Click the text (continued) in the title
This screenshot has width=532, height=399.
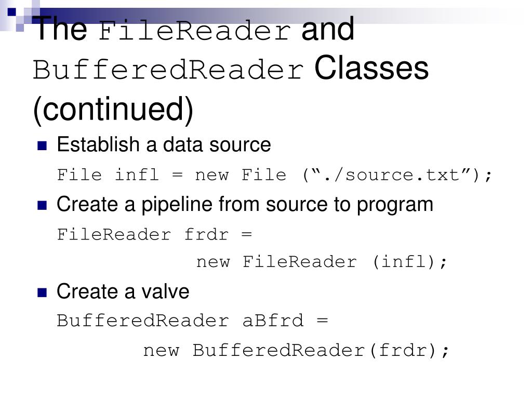click(113, 109)
